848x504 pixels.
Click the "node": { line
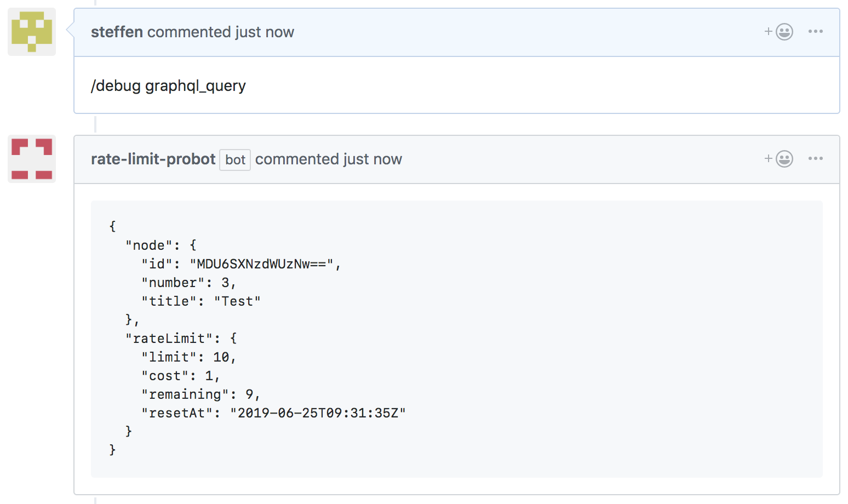pyautogui.click(x=161, y=245)
